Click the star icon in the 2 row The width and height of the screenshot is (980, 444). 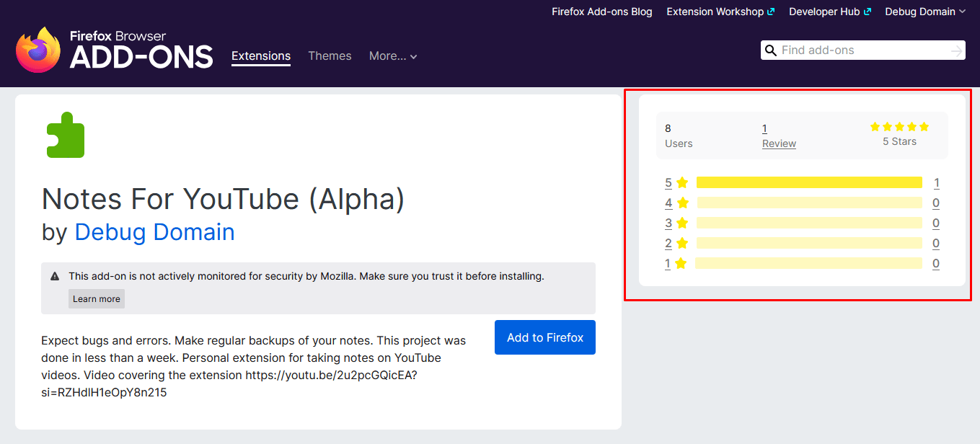pyautogui.click(x=682, y=244)
